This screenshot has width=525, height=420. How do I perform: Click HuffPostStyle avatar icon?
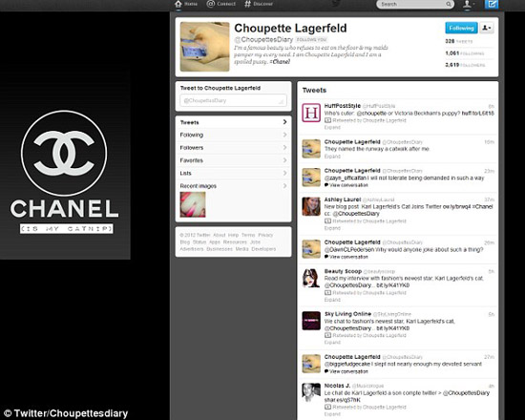311,113
